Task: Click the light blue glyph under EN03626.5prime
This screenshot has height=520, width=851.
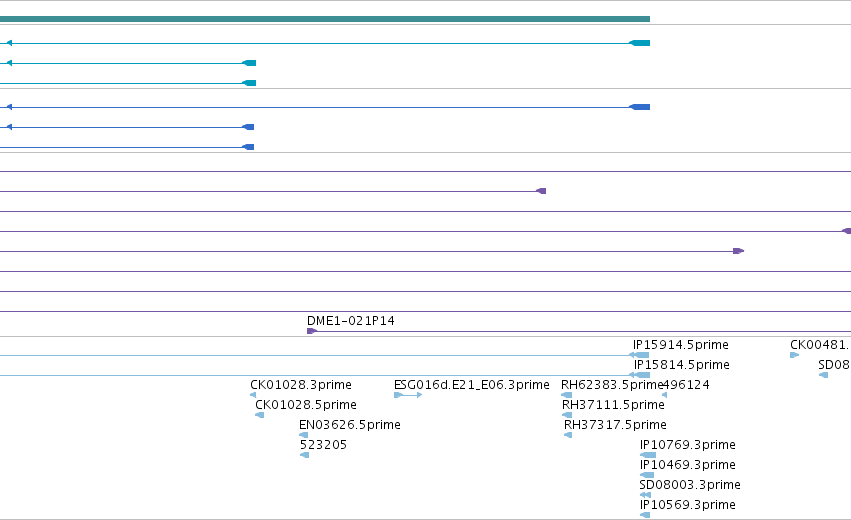Action: point(303,435)
